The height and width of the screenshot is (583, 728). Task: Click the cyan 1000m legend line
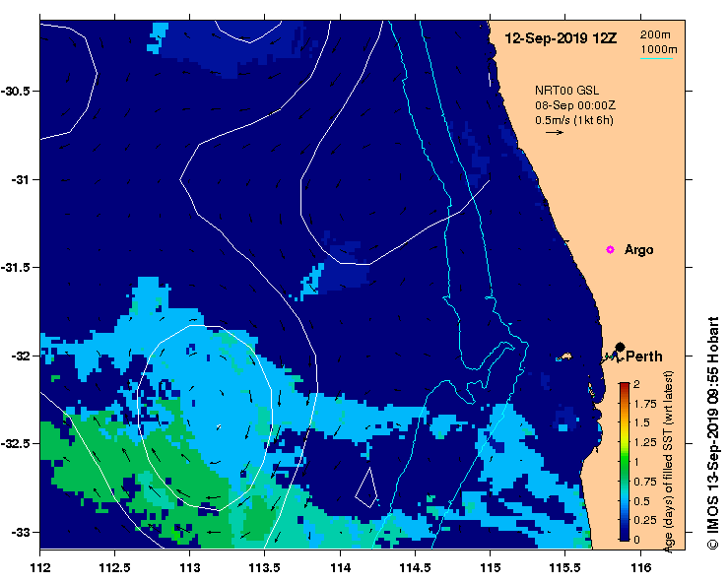[656, 58]
